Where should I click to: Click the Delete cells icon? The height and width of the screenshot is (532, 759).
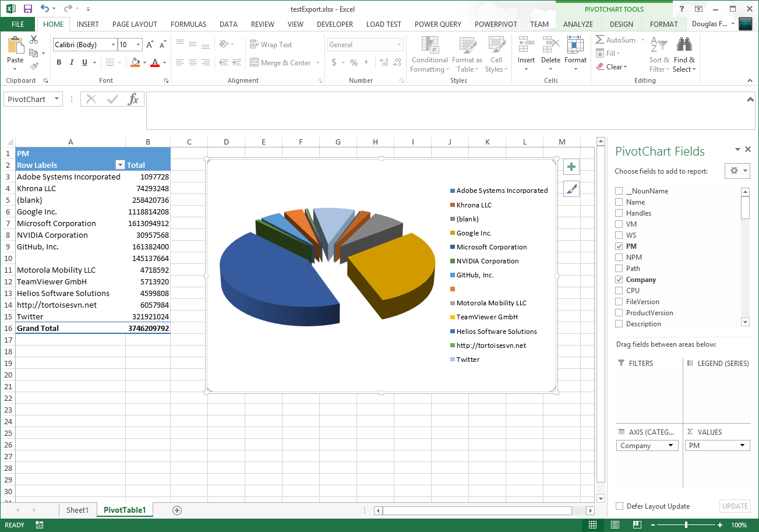550,45
